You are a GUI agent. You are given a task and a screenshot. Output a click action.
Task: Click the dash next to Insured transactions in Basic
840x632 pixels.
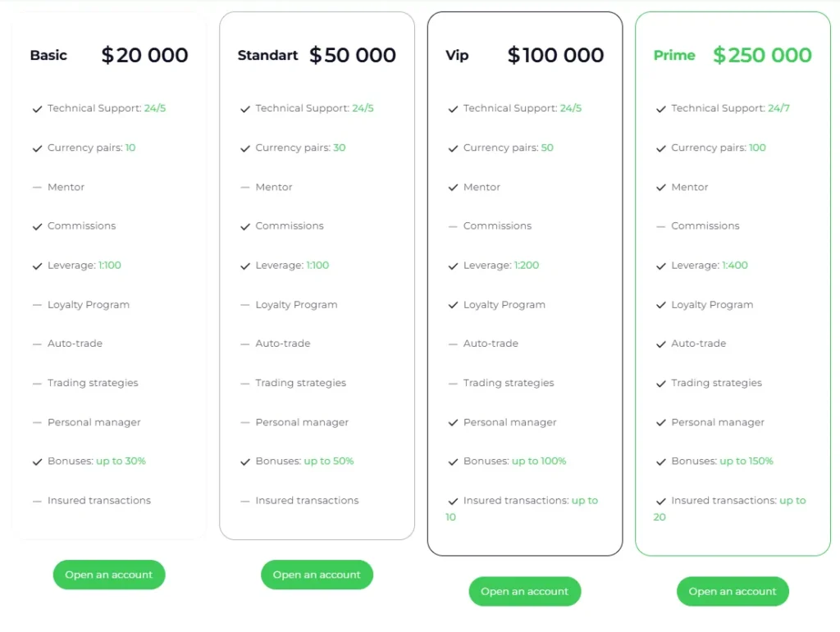[37, 501]
